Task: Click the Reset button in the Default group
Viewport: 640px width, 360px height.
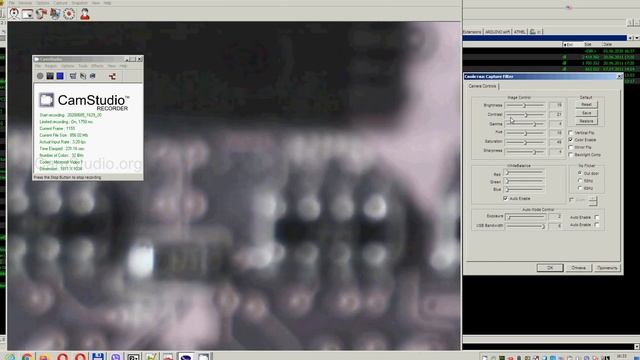Action: click(x=587, y=105)
